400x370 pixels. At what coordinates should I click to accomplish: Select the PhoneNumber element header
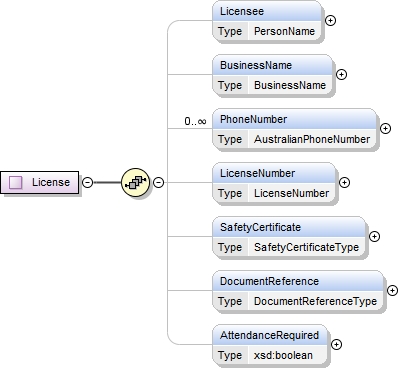tap(294, 119)
